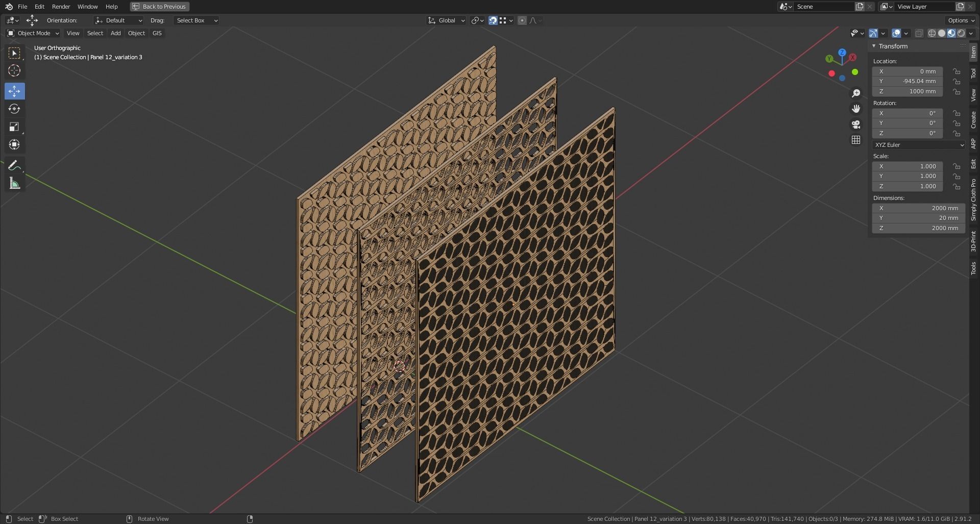This screenshot has height=524, width=980.
Task: Click the green Y axis gizmo ball
Action: click(829, 59)
